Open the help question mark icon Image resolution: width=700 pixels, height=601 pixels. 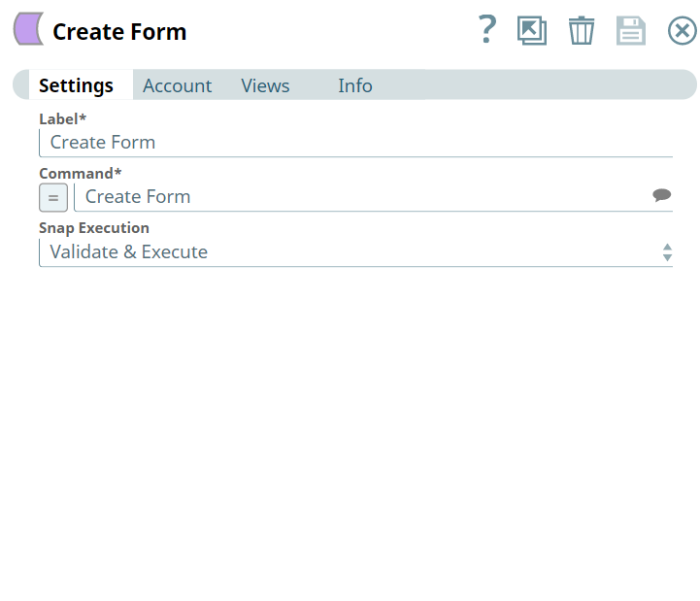click(487, 29)
